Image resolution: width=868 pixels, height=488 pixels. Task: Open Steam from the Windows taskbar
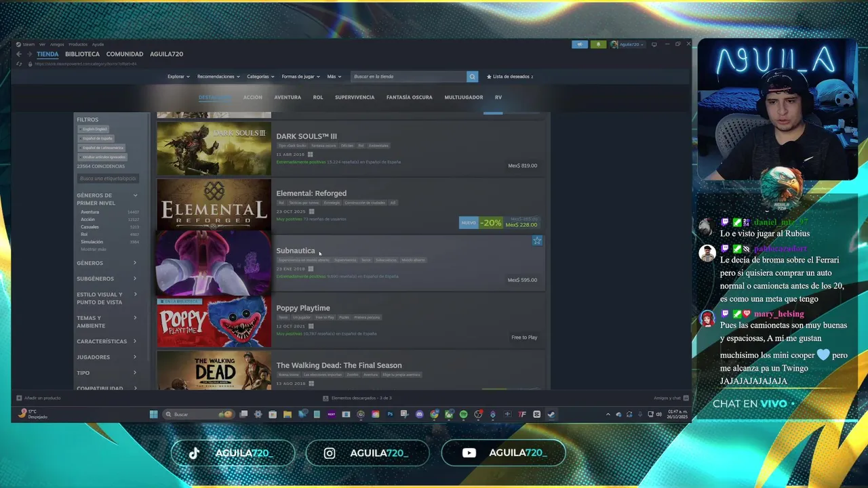point(551,414)
